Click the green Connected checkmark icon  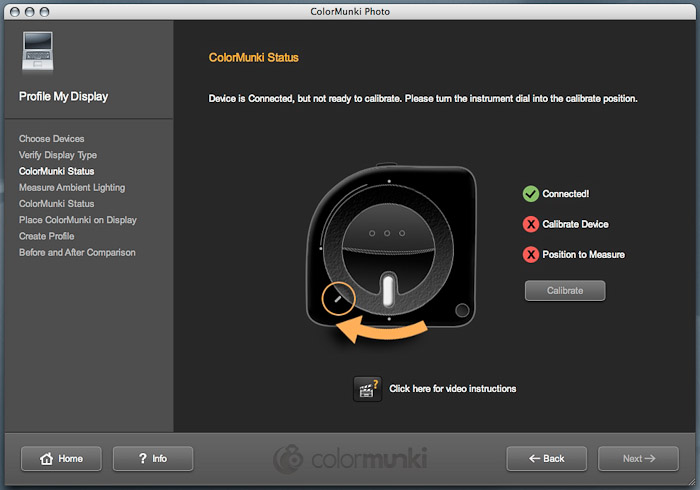(x=530, y=194)
